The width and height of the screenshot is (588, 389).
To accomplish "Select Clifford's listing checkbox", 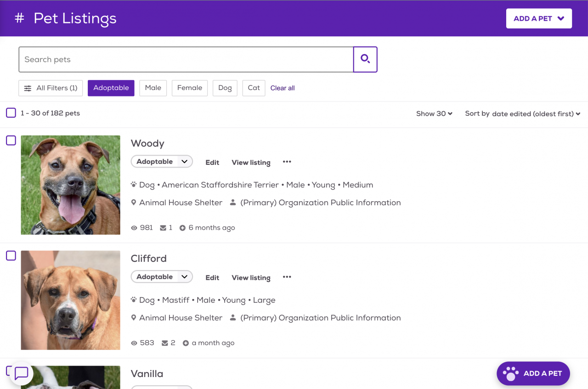I will pyautogui.click(x=11, y=256).
